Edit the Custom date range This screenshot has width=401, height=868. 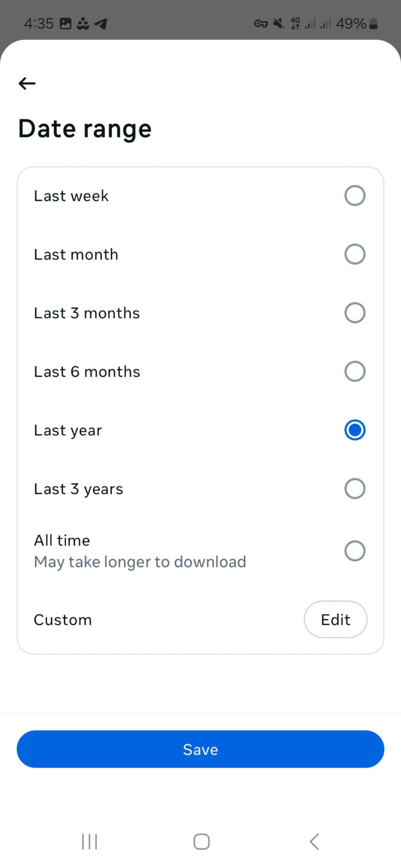click(x=336, y=619)
